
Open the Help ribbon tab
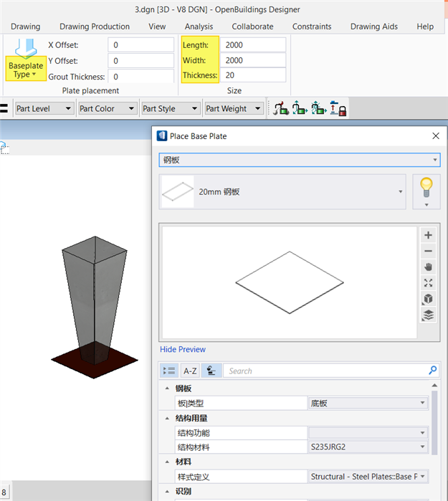coord(425,27)
